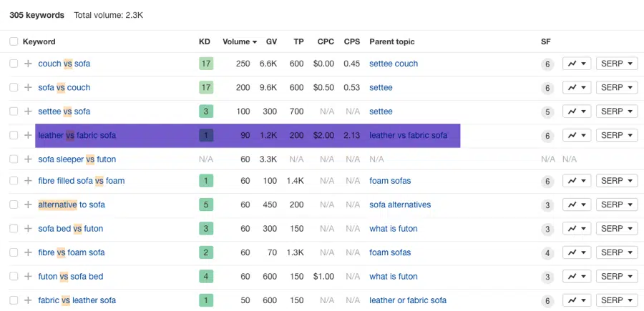Open the trend chart for fibre vs foam sofa
644x311 pixels.
577,252
